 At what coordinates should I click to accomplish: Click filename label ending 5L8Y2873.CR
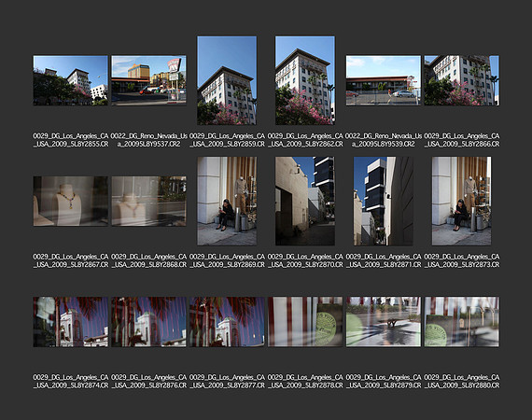[x=461, y=260]
